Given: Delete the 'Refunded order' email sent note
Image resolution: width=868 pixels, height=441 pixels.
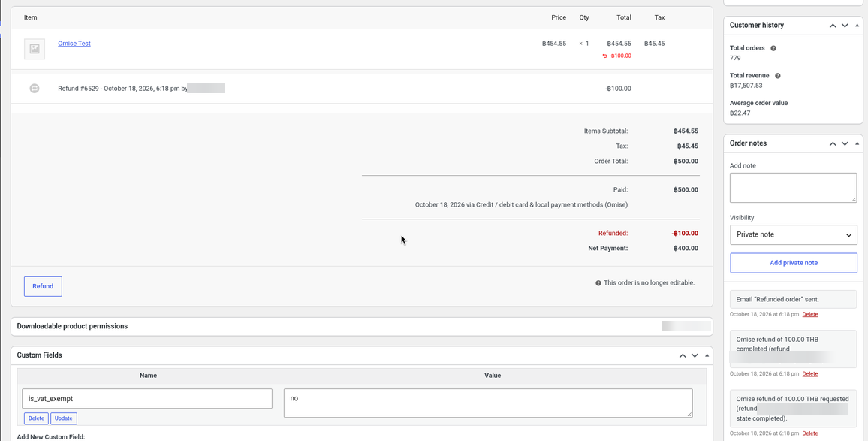Looking at the screenshot, I should tap(810, 314).
